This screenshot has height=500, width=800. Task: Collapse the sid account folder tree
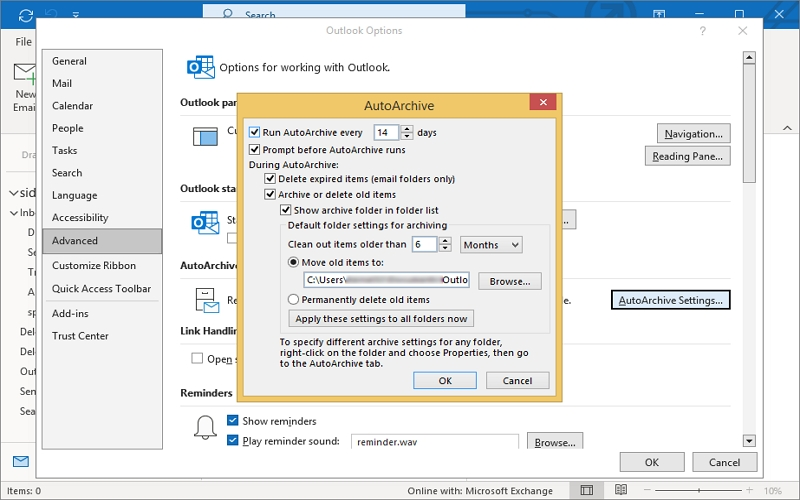point(13,193)
